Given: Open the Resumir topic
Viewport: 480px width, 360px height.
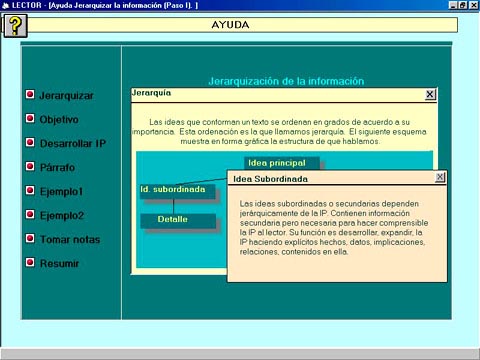Looking at the screenshot, I should coord(59,264).
